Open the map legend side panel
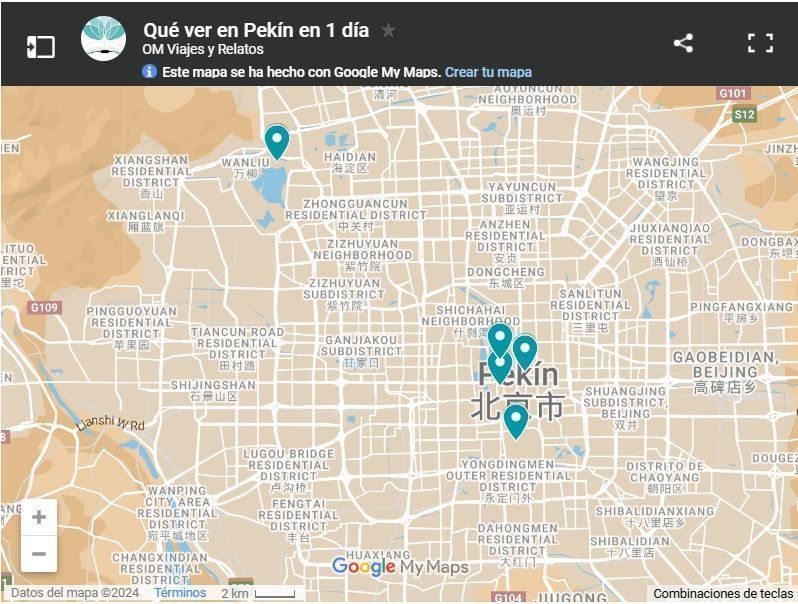798x604 pixels. (x=41, y=47)
